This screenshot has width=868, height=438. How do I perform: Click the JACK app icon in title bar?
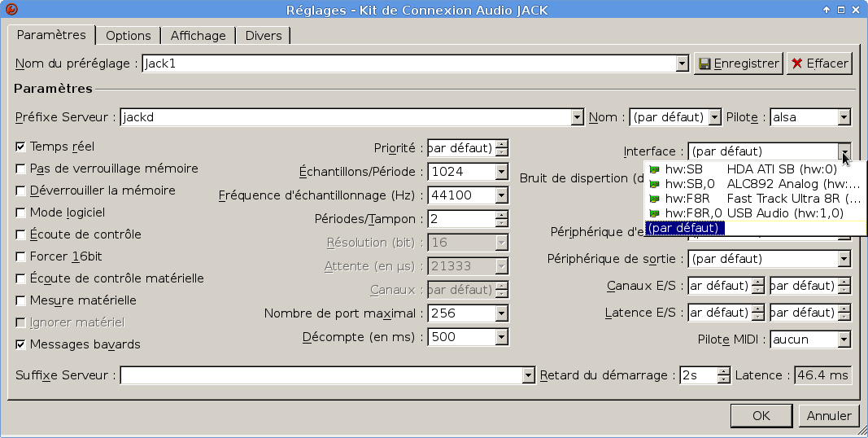click(x=11, y=10)
